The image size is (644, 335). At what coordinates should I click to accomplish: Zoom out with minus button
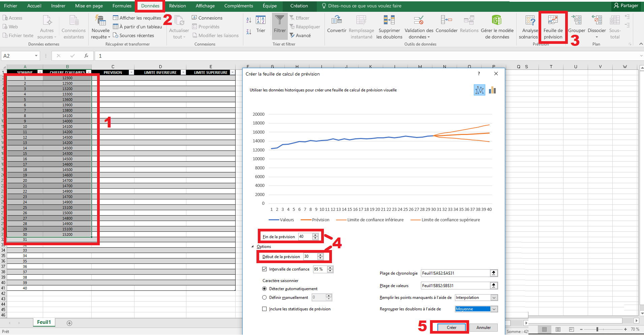point(581,329)
